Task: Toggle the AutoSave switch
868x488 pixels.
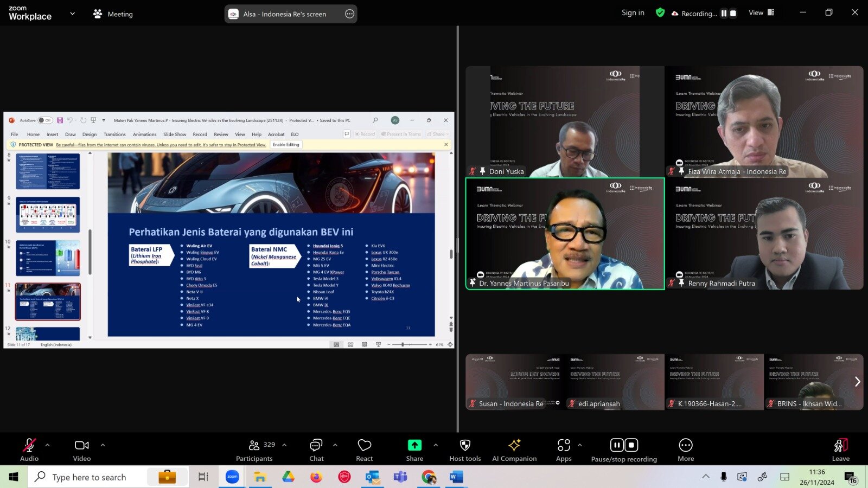Action: click(45, 120)
